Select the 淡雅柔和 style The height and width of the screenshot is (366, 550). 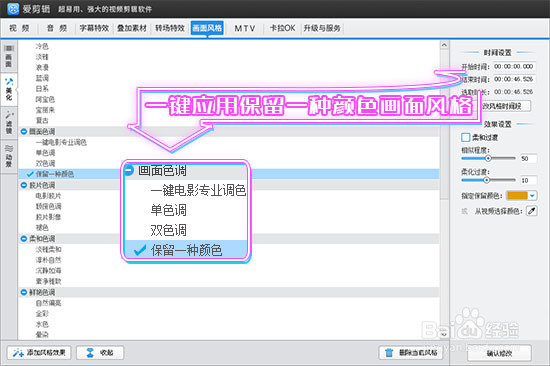pyautogui.click(x=48, y=249)
